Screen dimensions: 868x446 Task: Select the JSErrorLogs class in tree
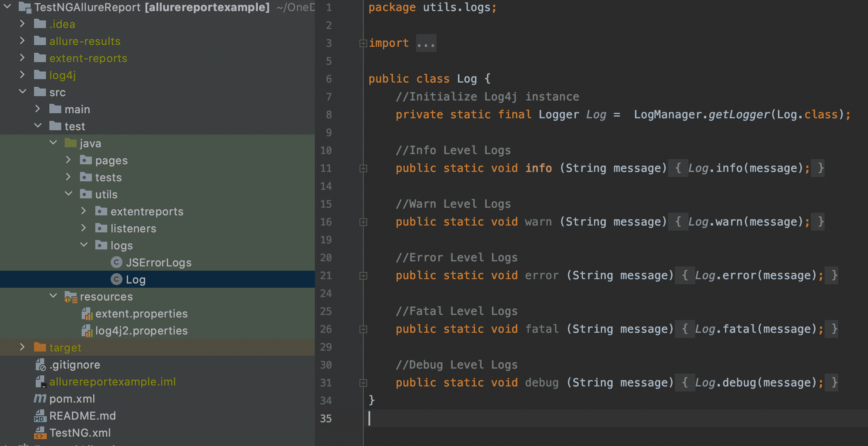(x=159, y=263)
